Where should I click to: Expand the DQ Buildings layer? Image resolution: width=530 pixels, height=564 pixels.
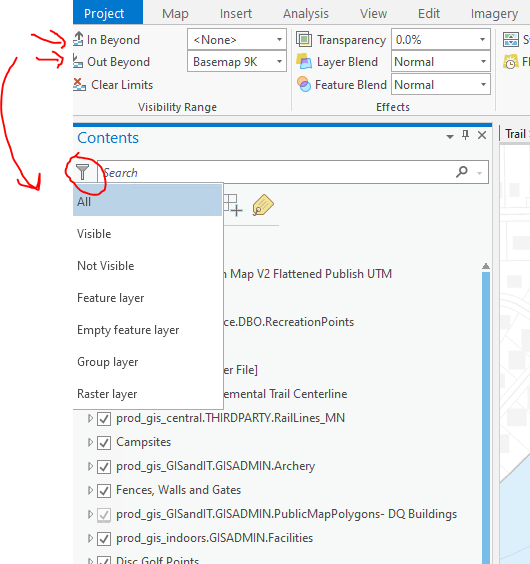point(90,514)
